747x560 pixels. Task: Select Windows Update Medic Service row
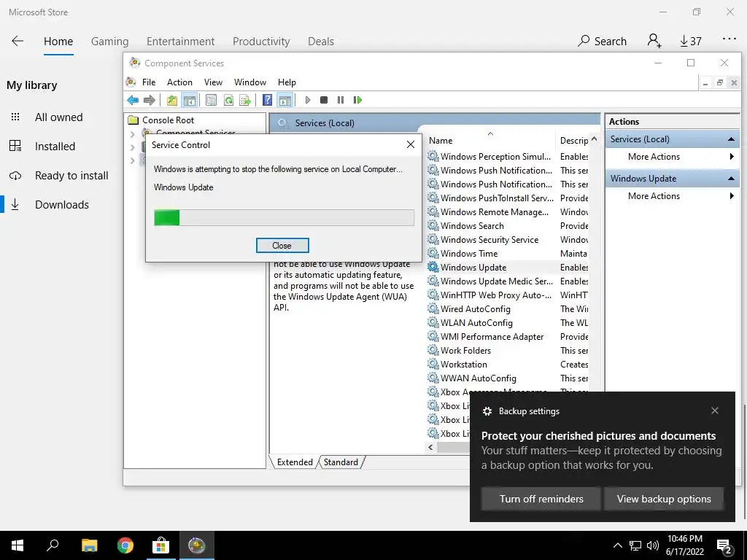pos(496,281)
